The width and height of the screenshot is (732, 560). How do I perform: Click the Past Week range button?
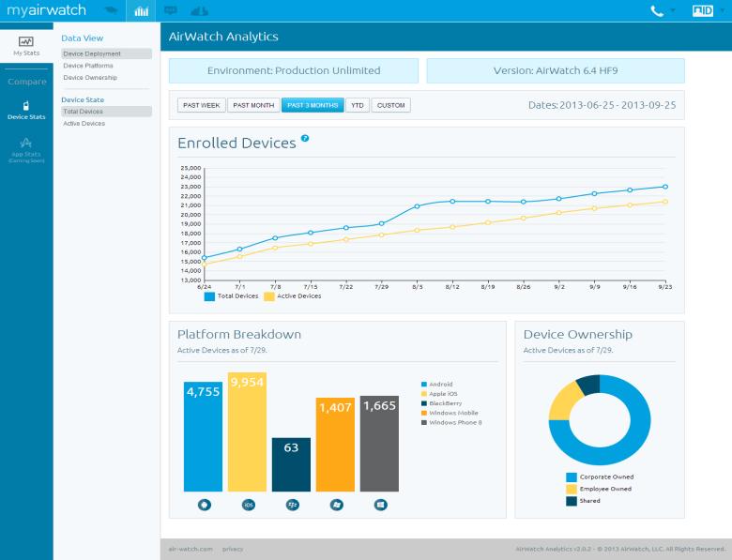pyautogui.click(x=201, y=105)
